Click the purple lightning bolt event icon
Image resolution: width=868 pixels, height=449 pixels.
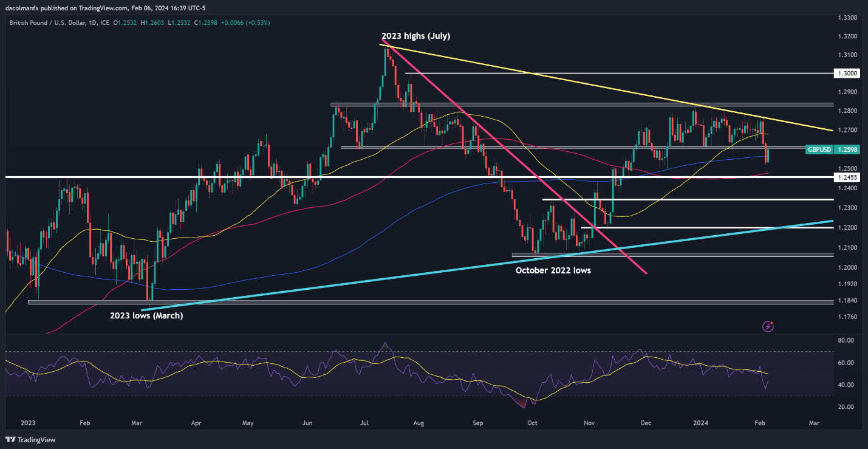[768, 327]
